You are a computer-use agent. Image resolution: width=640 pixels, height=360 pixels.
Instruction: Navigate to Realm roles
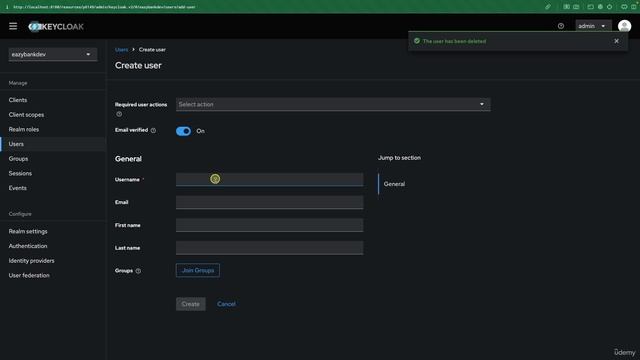[24, 129]
